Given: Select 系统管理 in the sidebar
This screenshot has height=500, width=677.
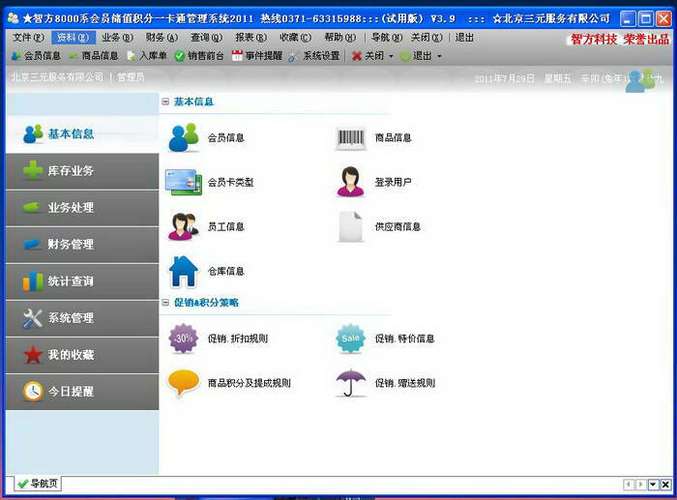Looking at the screenshot, I should click(82, 318).
